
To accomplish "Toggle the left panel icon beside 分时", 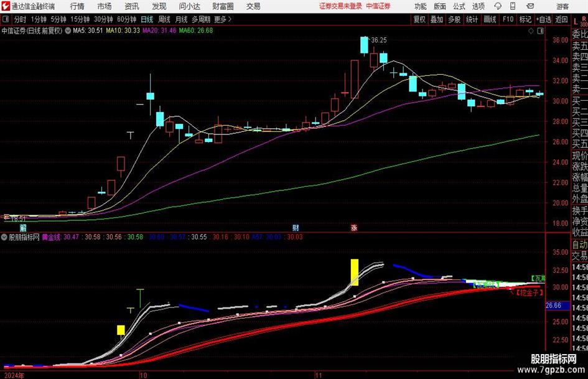I will [x=6, y=19].
